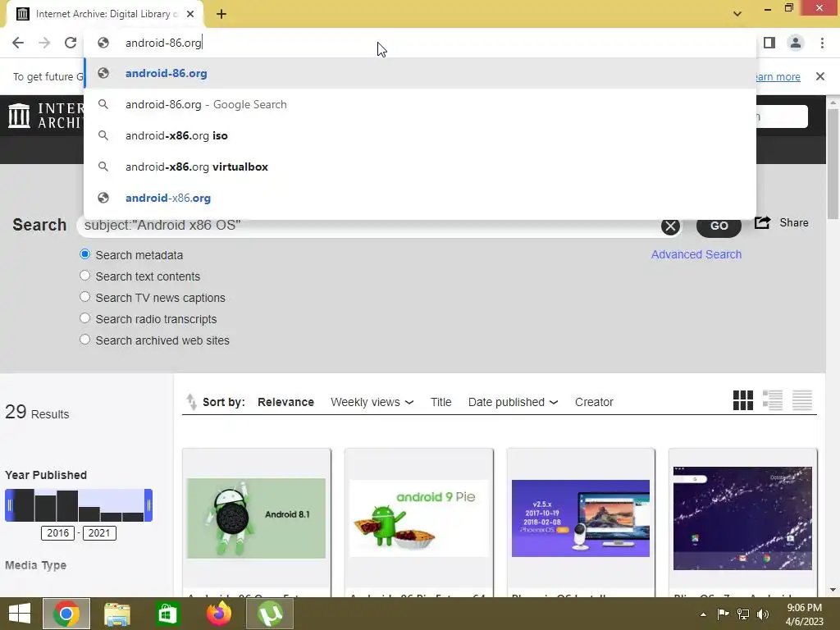Image resolution: width=840 pixels, height=630 pixels.
Task: Select the Internet Archive browser tab
Action: point(105,15)
